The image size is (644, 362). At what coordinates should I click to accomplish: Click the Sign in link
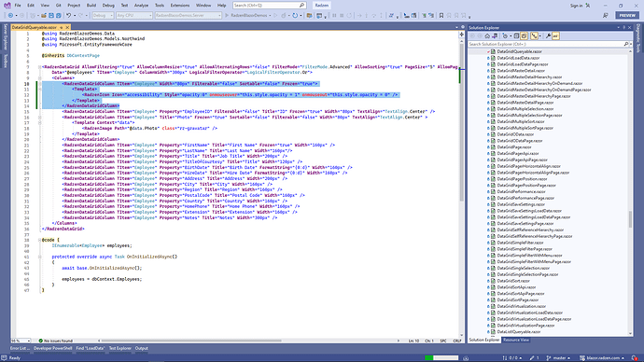[576, 6]
